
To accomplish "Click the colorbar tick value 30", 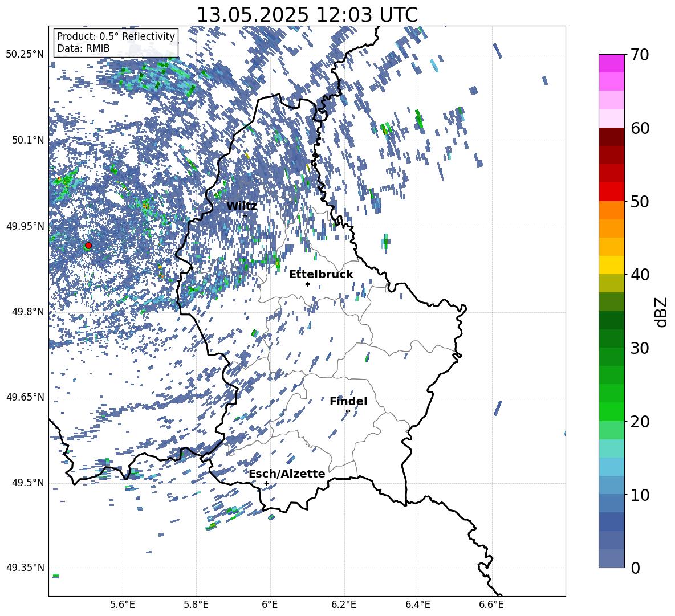I will click(639, 348).
